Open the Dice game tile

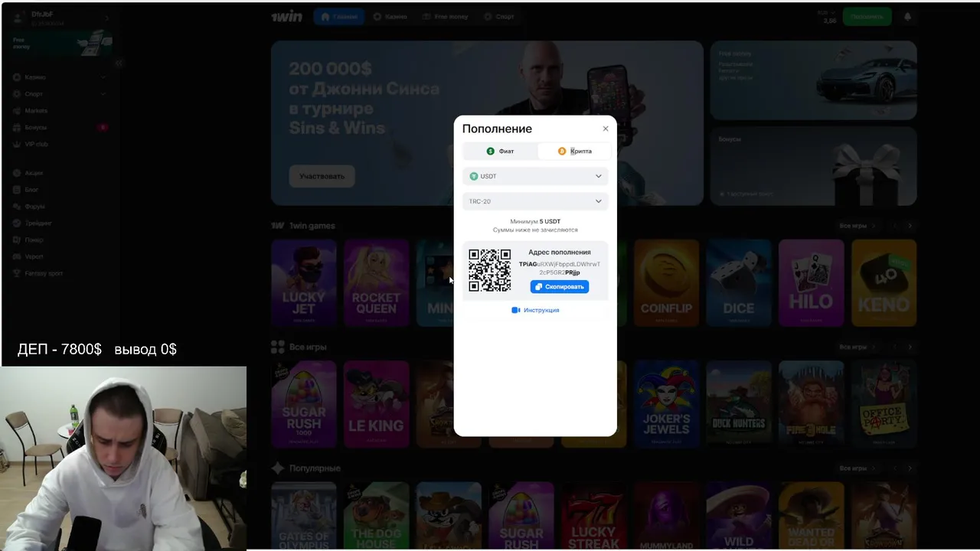click(739, 283)
